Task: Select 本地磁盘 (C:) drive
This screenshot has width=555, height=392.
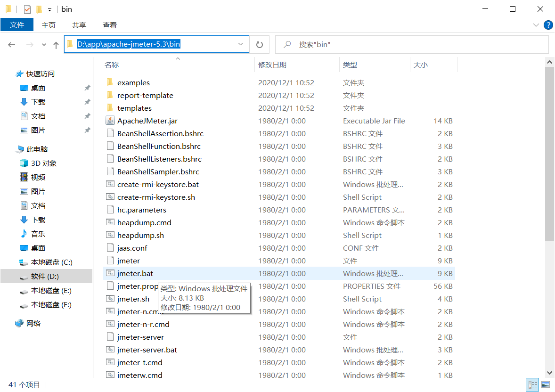Action: coord(46,262)
